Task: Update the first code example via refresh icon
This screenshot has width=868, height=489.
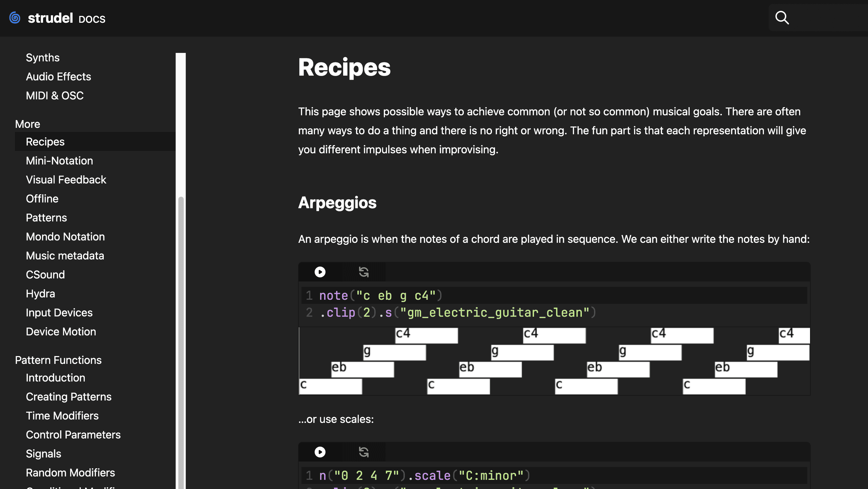Action: [x=363, y=272]
